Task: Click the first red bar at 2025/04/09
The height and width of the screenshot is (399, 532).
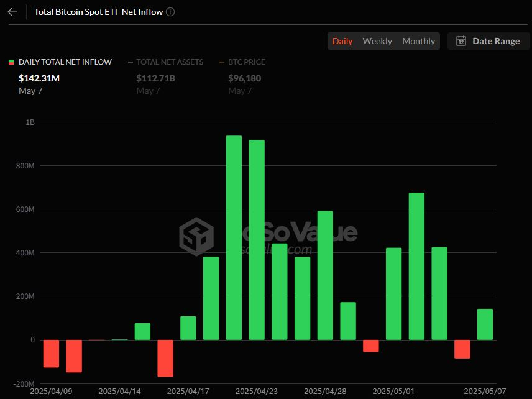Action: 51,354
